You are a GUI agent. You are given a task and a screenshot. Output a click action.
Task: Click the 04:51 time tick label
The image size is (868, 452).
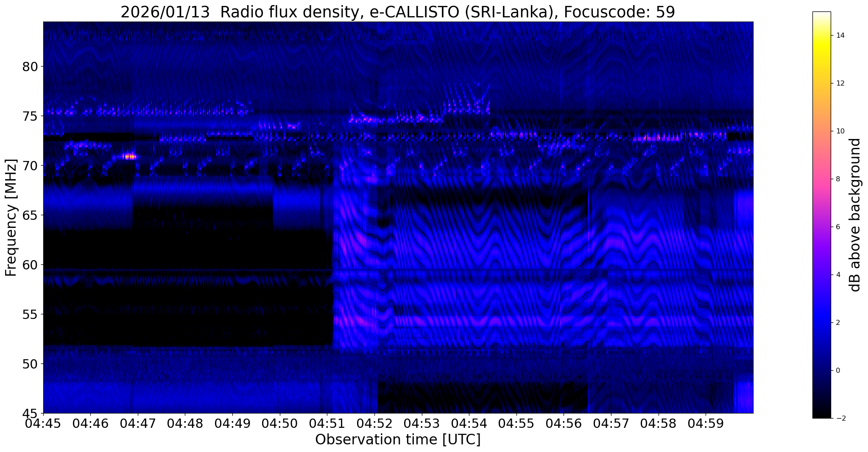pyautogui.click(x=327, y=423)
